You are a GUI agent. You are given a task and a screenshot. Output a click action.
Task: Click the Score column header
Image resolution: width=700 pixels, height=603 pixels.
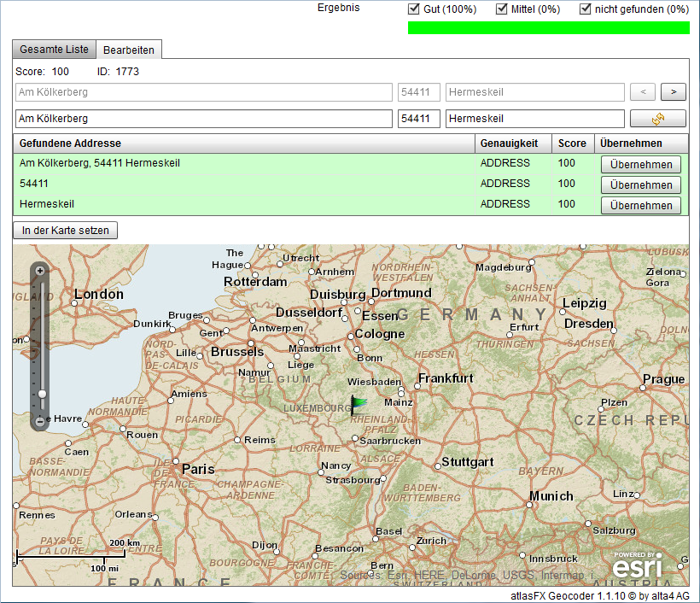pos(573,143)
